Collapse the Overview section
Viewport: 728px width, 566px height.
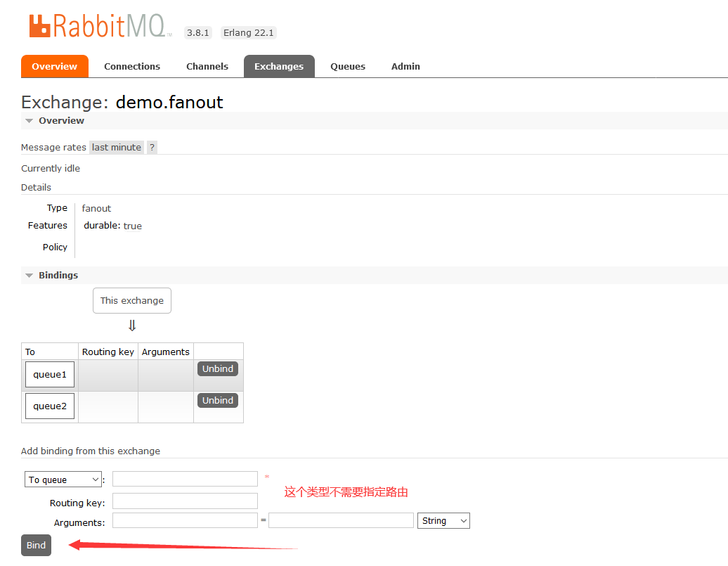coord(55,121)
